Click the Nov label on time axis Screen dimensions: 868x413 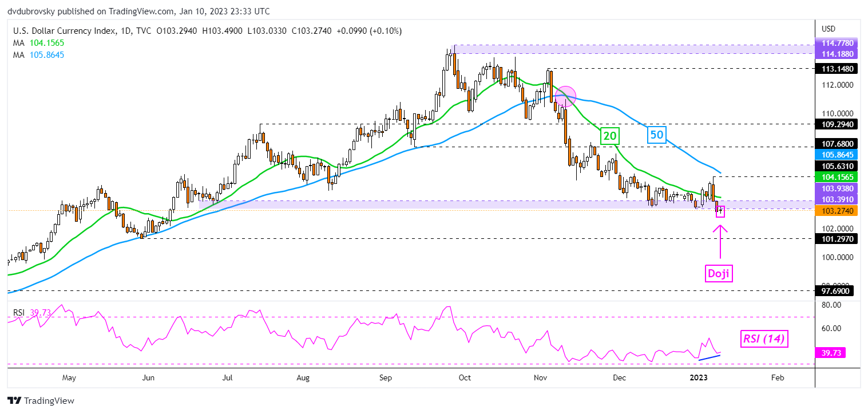(541, 377)
